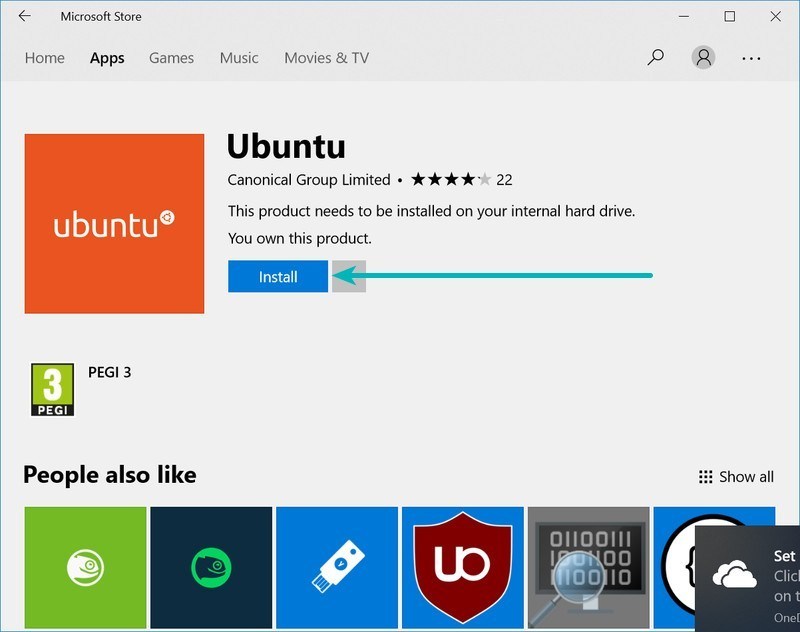The height and width of the screenshot is (632, 800).
Task: Open the user account profile icon
Action: point(704,58)
